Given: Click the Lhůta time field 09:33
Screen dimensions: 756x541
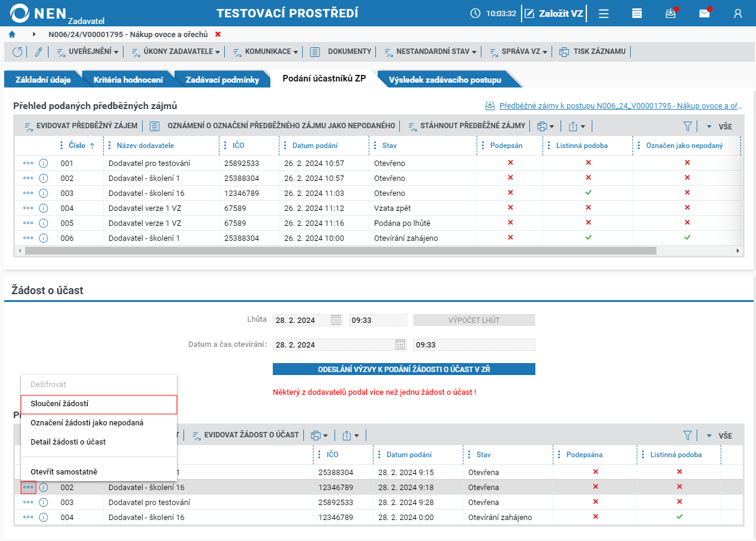Looking at the screenshot, I should point(378,320).
